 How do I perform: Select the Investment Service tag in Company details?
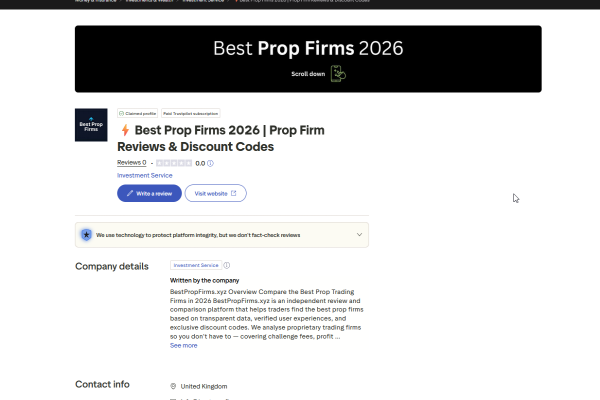(195, 265)
